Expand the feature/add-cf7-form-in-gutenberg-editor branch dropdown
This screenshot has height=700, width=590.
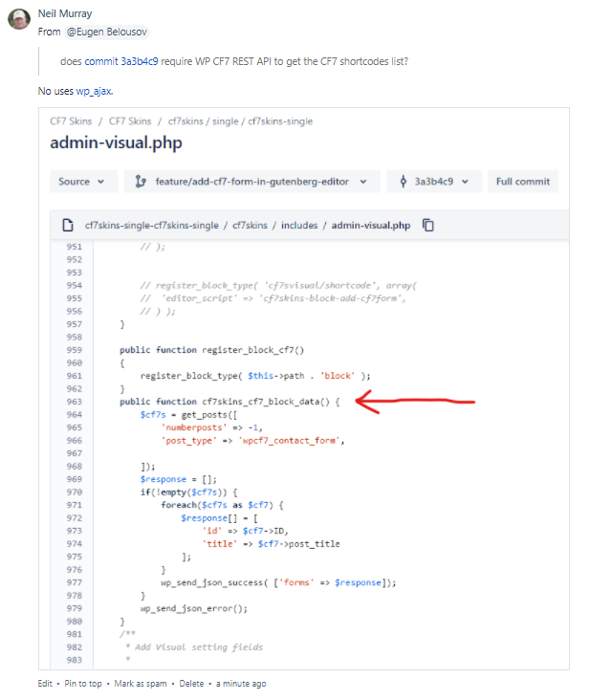pos(253,182)
